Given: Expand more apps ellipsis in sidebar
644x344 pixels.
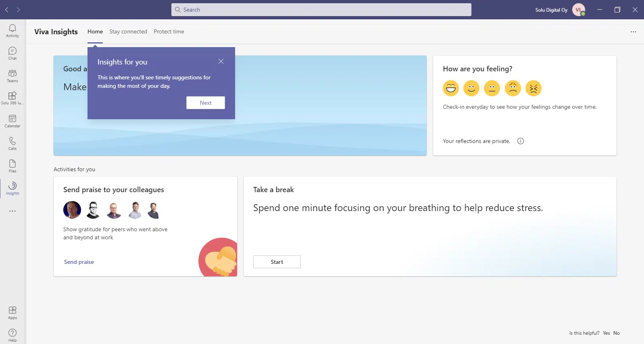Looking at the screenshot, I should point(13,211).
